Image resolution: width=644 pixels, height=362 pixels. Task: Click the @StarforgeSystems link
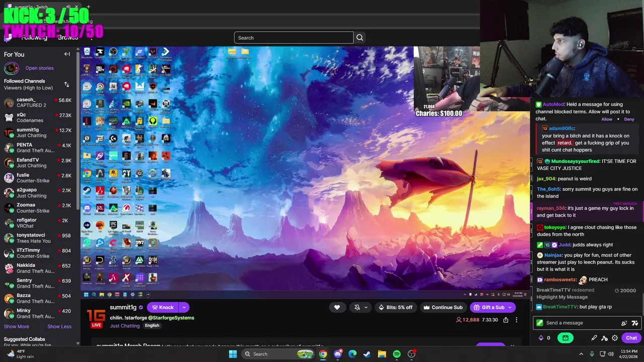point(171,318)
